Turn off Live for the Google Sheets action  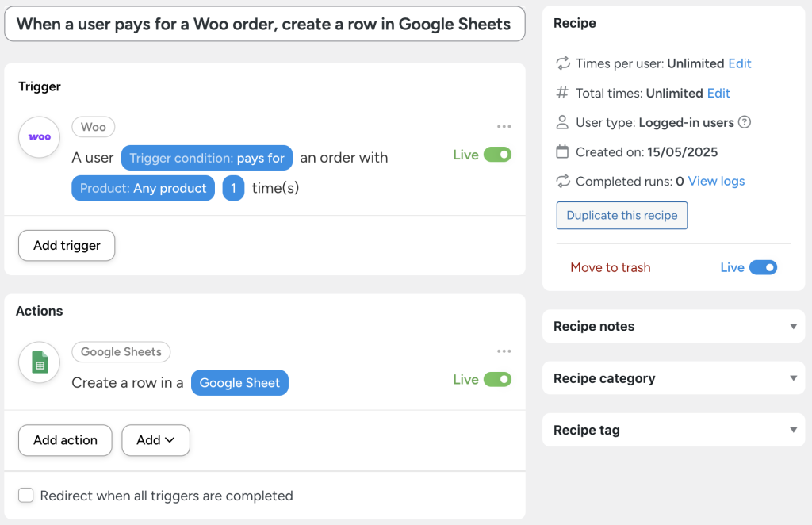tap(500, 379)
